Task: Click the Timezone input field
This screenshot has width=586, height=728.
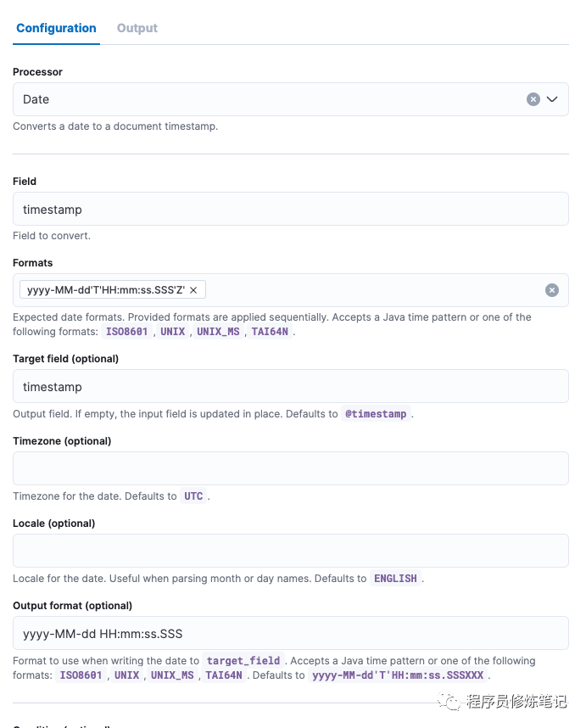Action: pyautogui.click(x=290, y=468)
